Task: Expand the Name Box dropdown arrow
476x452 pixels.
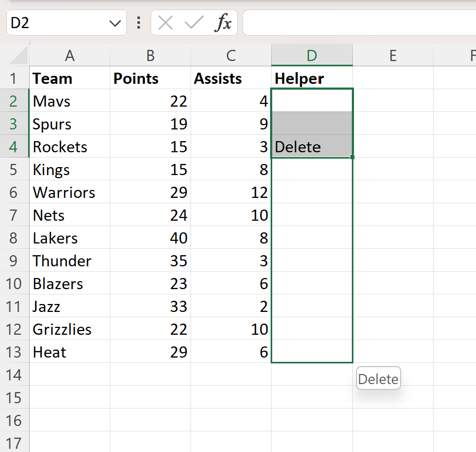Action: point(114,23)
